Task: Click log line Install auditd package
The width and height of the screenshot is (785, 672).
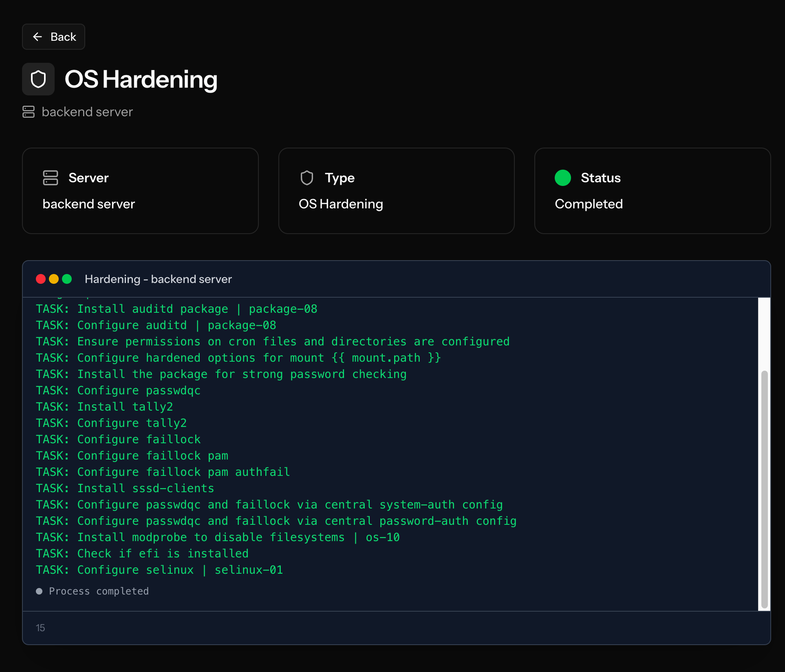Action: [x=176, y=309]
